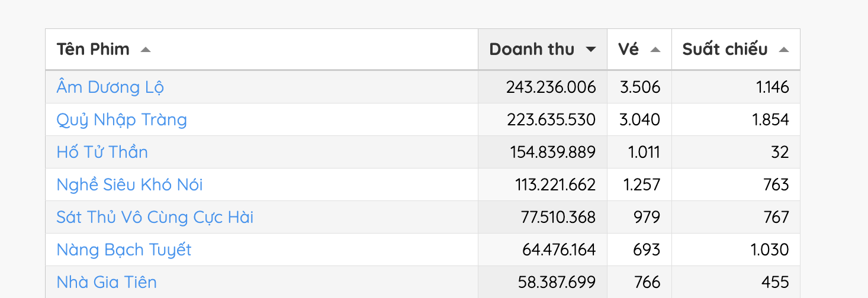Sort by Vé header text
The height and width of the screenshot is (298, 868).
pyautogui.click(x=628, y=49)
